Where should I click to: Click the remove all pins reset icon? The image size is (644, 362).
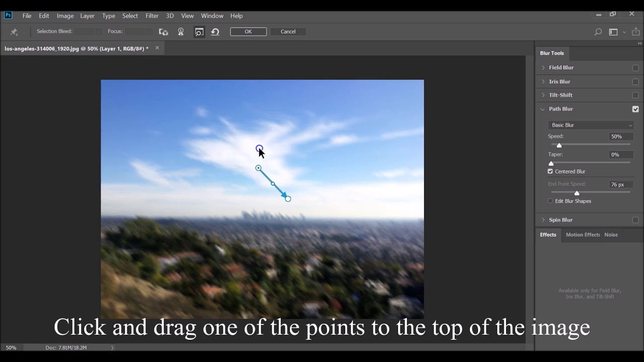[215, 32]
